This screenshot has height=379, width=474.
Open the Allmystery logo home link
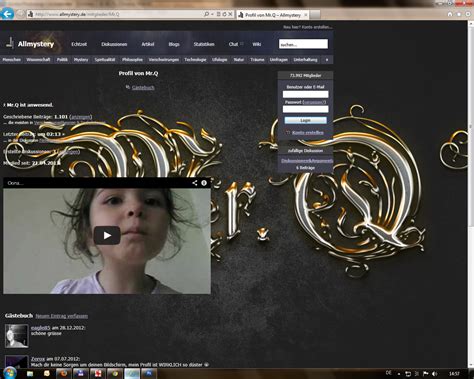coord(30,44)
